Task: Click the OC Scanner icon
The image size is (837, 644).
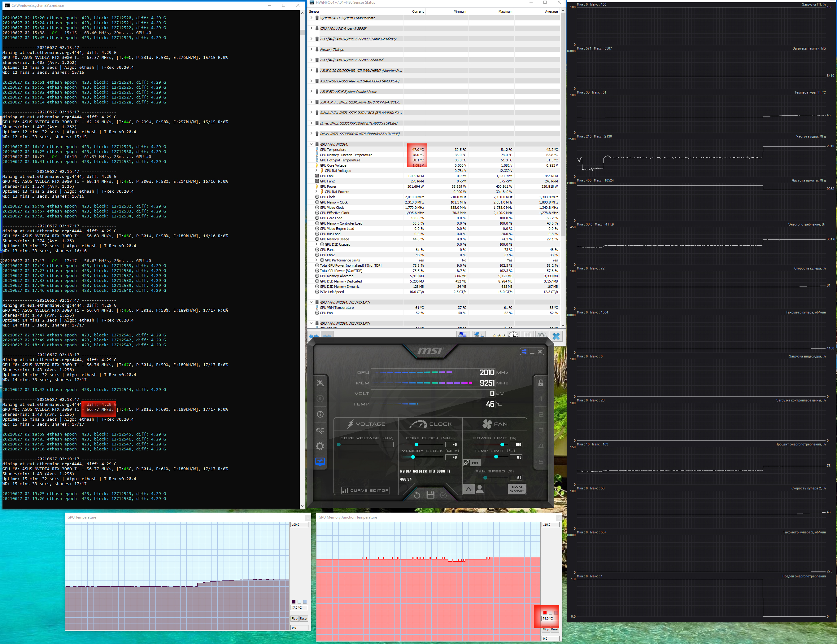Action: [320, 431]
